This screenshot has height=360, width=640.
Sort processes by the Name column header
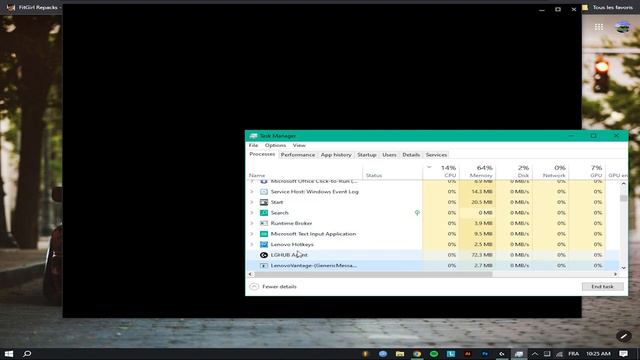click(305, 171)
